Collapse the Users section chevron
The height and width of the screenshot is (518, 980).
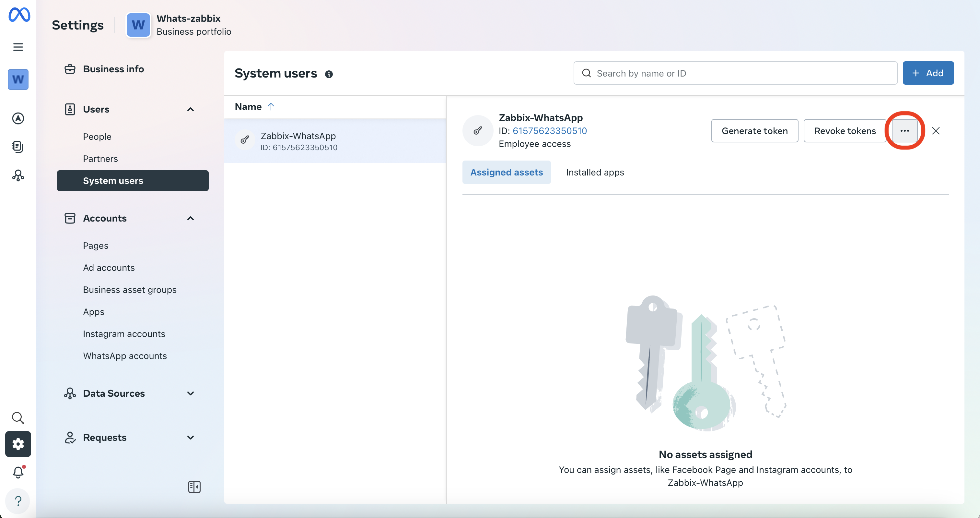tap(191, 110)
